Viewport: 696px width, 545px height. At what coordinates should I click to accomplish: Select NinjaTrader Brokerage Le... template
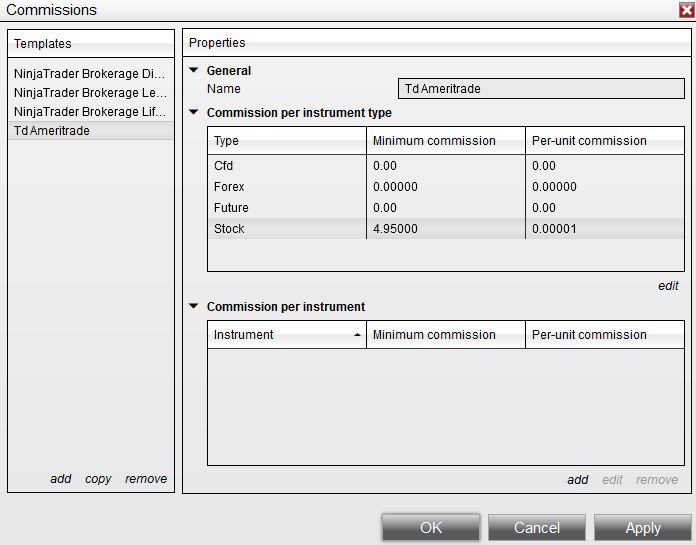(x=91, y=93)
